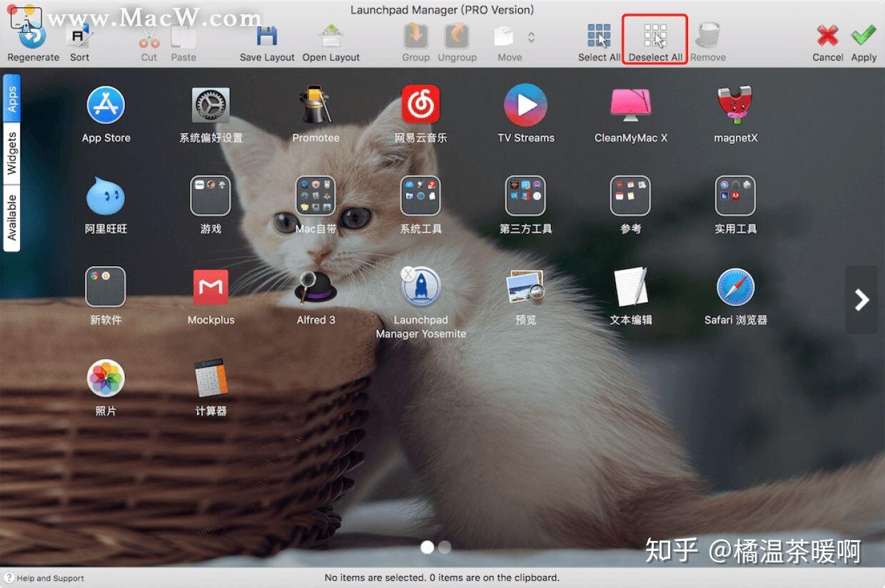Switch to the Widgets sidebar tab
Screen dimensions: 885x588
click(11, 148)
